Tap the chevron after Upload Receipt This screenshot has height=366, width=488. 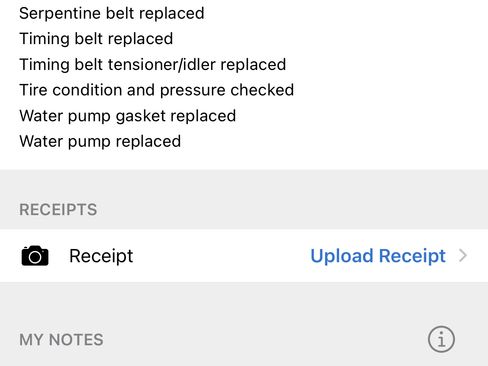(x=463, y=256)
